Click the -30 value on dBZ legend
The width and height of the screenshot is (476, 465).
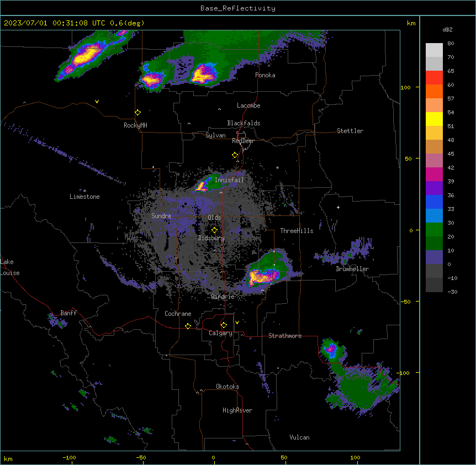[x=452, y=292]
